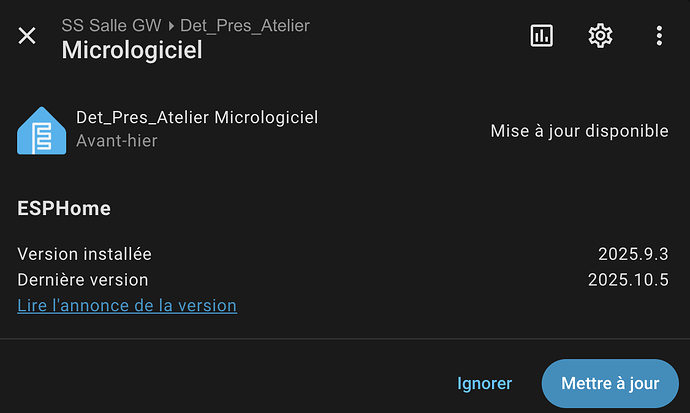Click the ESPHome section heading
Viewport: 690px width, 413px height.
[x=64, y=209]
